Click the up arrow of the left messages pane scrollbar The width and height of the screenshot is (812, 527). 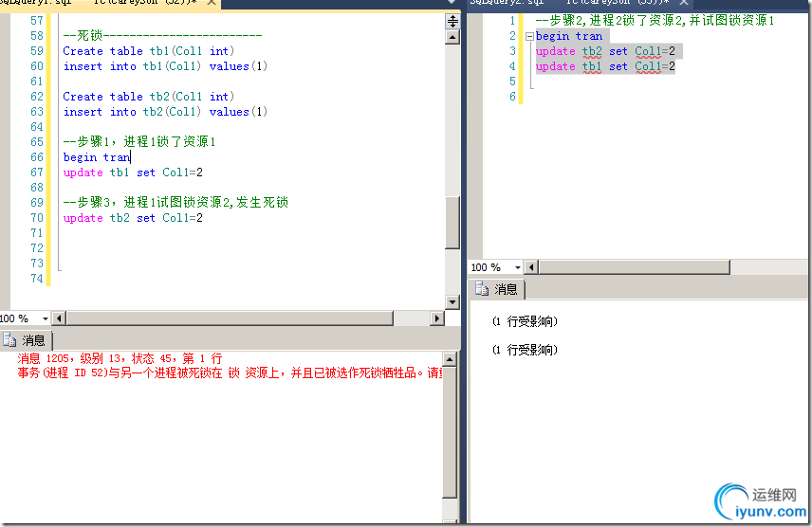pyautogui.click(x=450, y=359)
